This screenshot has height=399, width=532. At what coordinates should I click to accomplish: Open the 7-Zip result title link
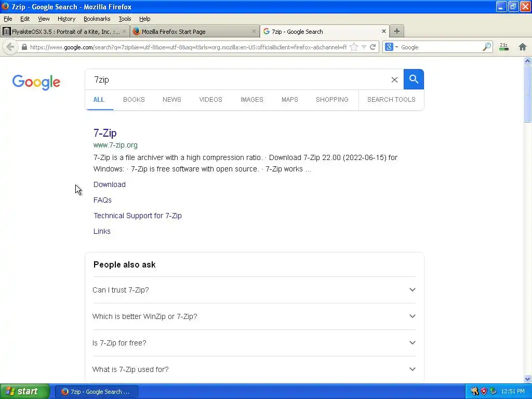[x=105, y=132]
